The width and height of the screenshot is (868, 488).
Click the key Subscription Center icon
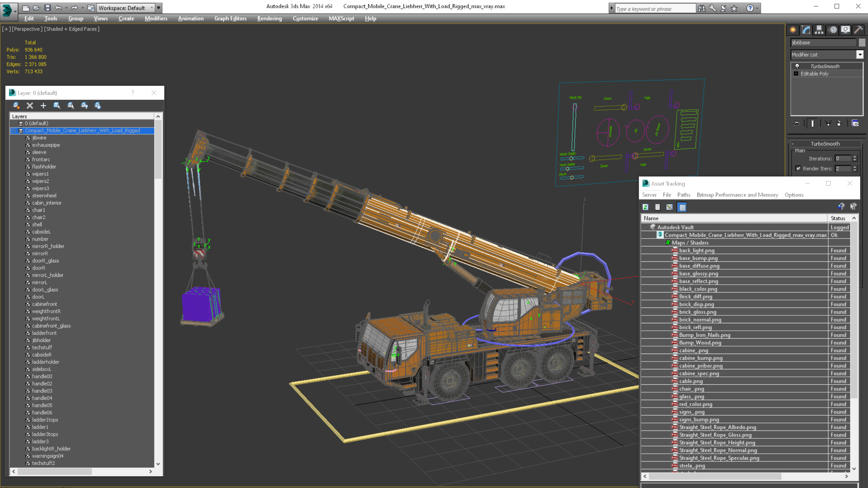coord(712,8)
